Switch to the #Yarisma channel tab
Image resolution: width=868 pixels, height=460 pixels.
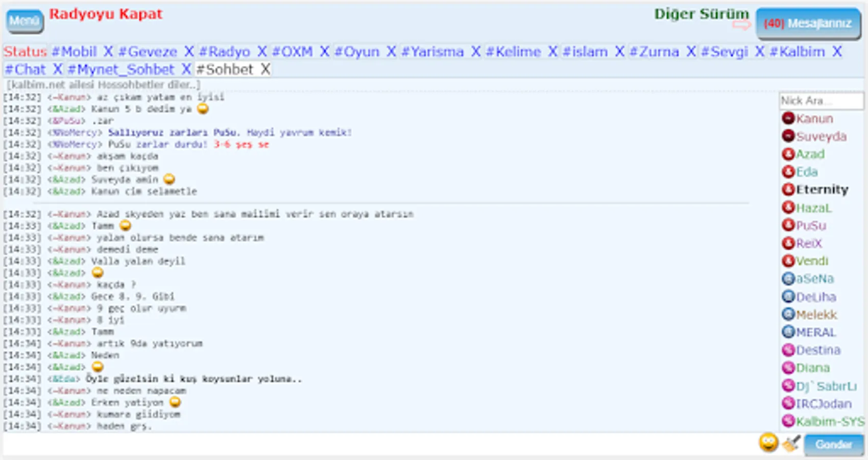432,52
